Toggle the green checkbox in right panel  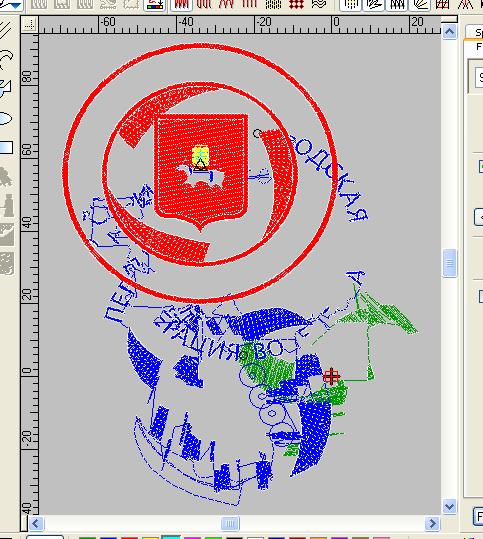(x=480, y=166)
